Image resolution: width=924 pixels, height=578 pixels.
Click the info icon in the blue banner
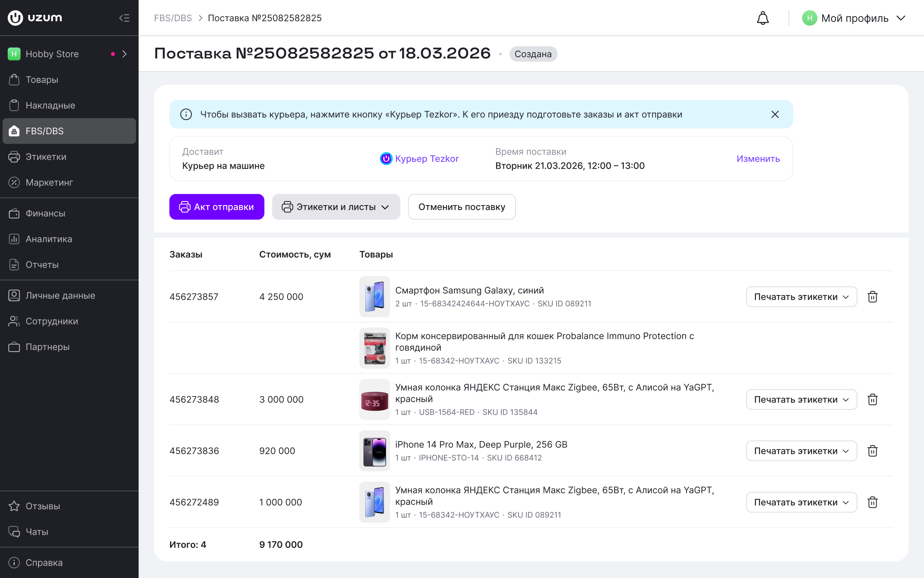click(x=186, y=114)
